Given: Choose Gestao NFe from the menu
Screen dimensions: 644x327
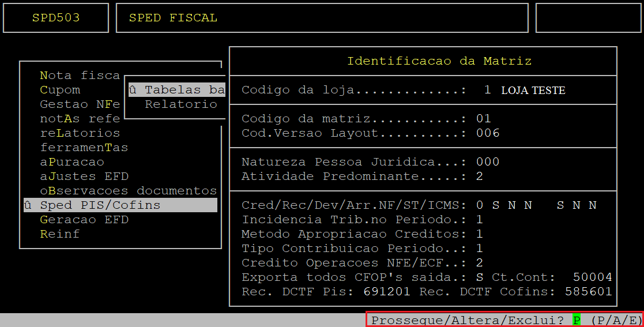Looking at the screenshot, I should [80, 104].
